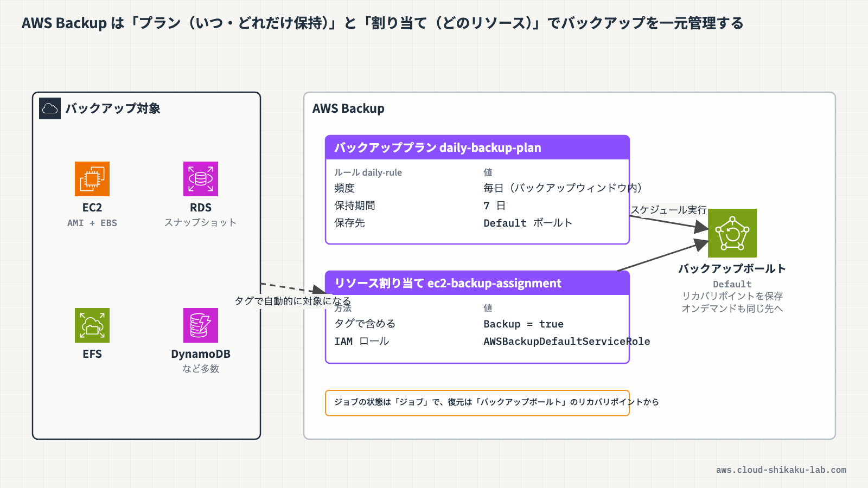Click the オンデマンドも同じ先へ caption
Screen dimensions: 868x488
click(732, 309)
